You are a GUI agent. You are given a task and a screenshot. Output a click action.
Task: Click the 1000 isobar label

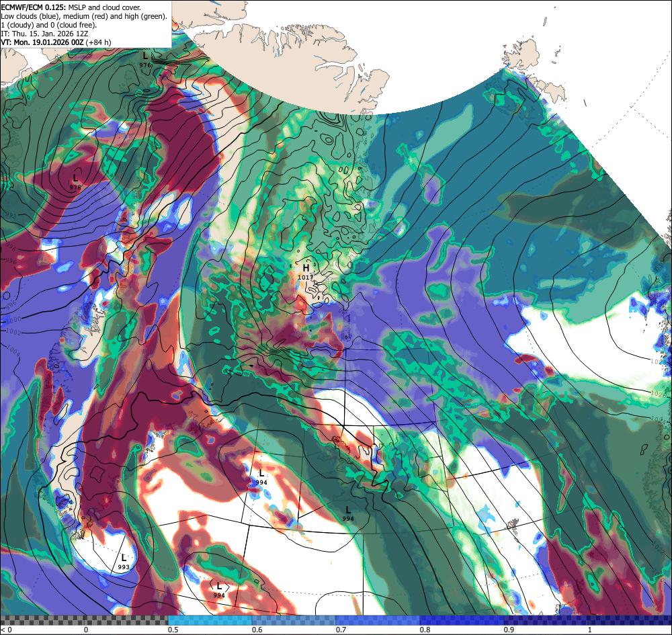15,319
